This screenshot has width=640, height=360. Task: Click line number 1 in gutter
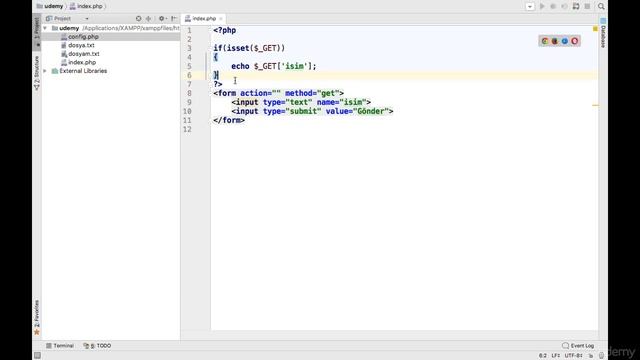(x=189, y=31)
